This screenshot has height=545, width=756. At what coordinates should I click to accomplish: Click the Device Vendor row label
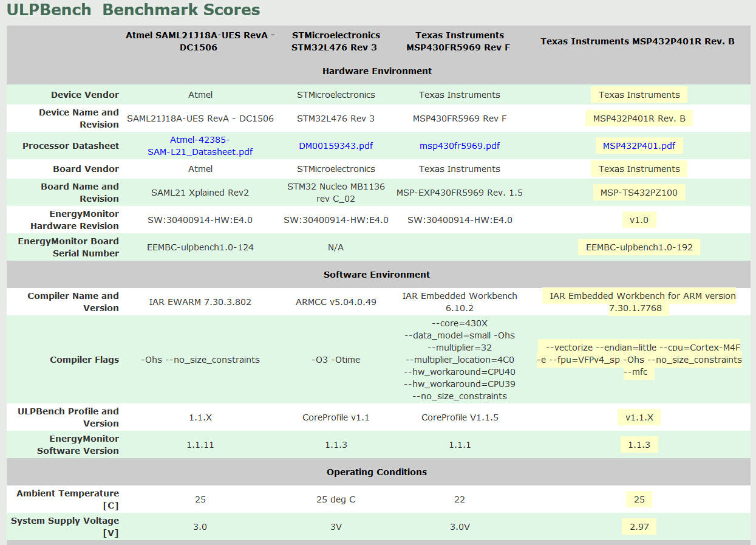coord(85,95)
